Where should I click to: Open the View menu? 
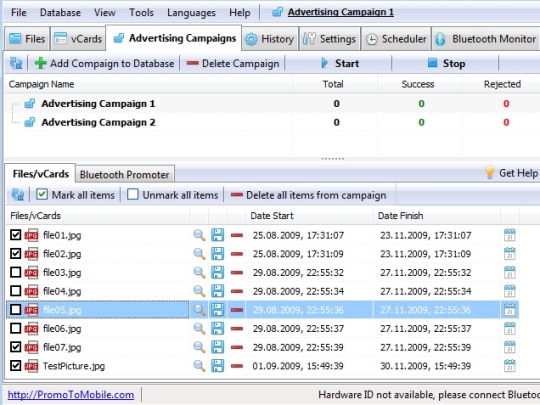click(105, 13)
